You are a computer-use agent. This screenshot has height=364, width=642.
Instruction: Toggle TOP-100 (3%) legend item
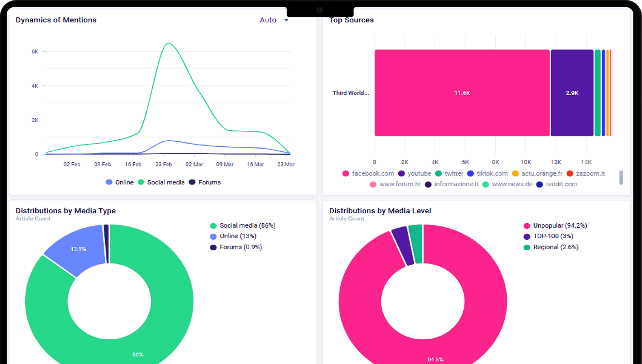click(x=548, y=236)
